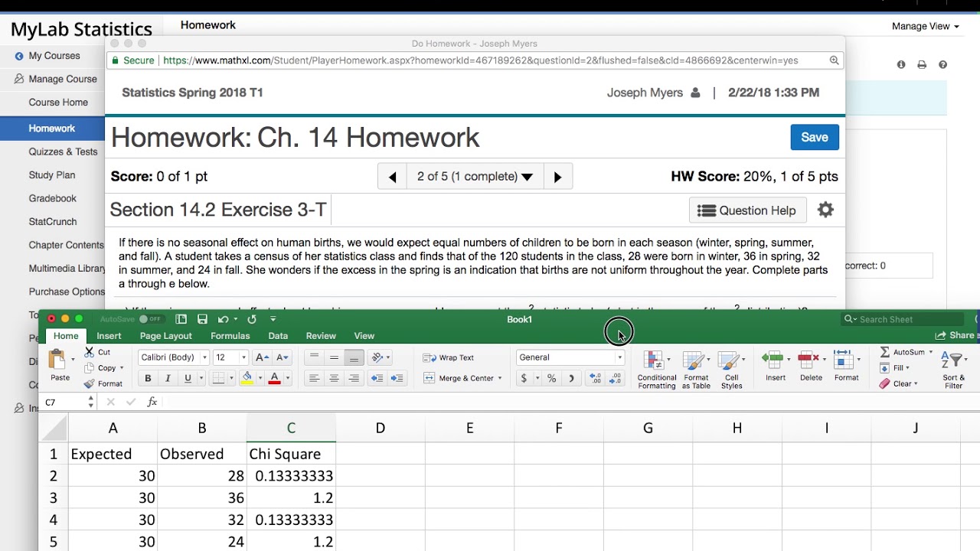This screenshot has height=551, width=980.
Task: Click the Question Help button
Action: (x=747, y=210)
